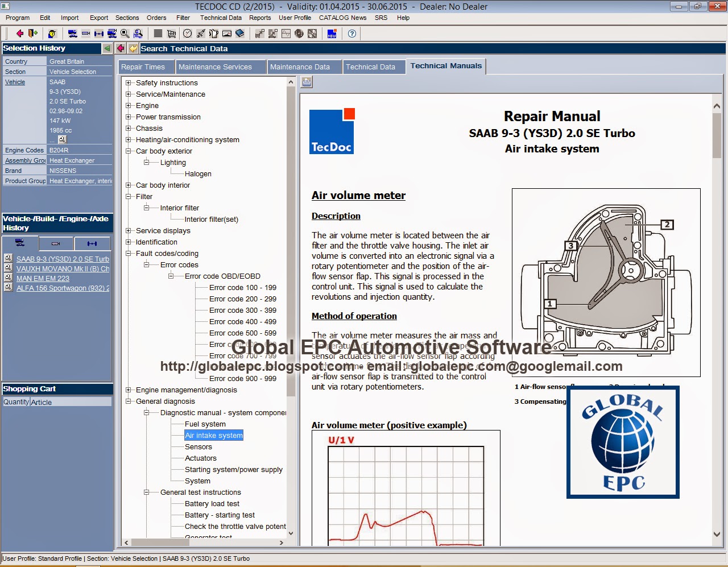Open the list view lines icon

coord(158,34)
